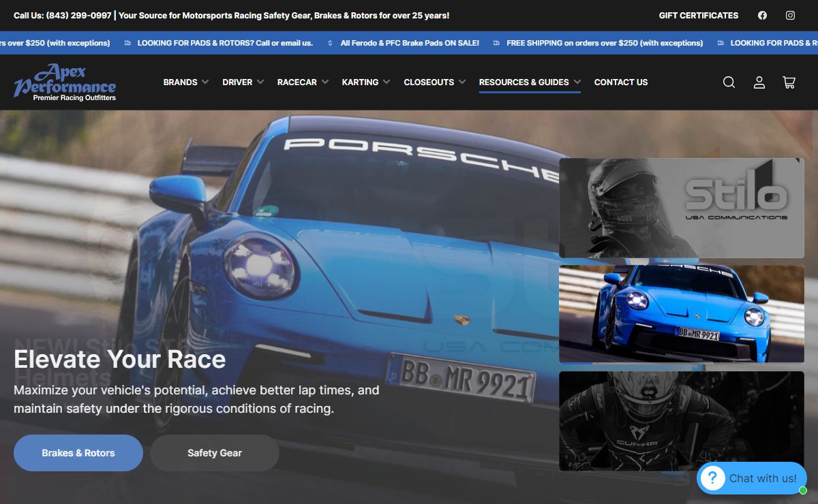Expand the Resources & Guides chevron
Screen dimensions: 818x504
(577, 82)
